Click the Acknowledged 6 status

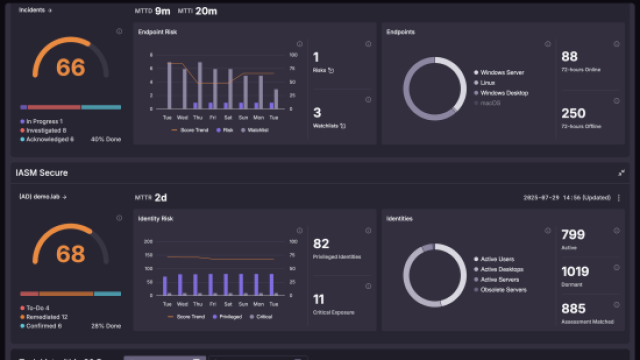[x=47, y=140]
